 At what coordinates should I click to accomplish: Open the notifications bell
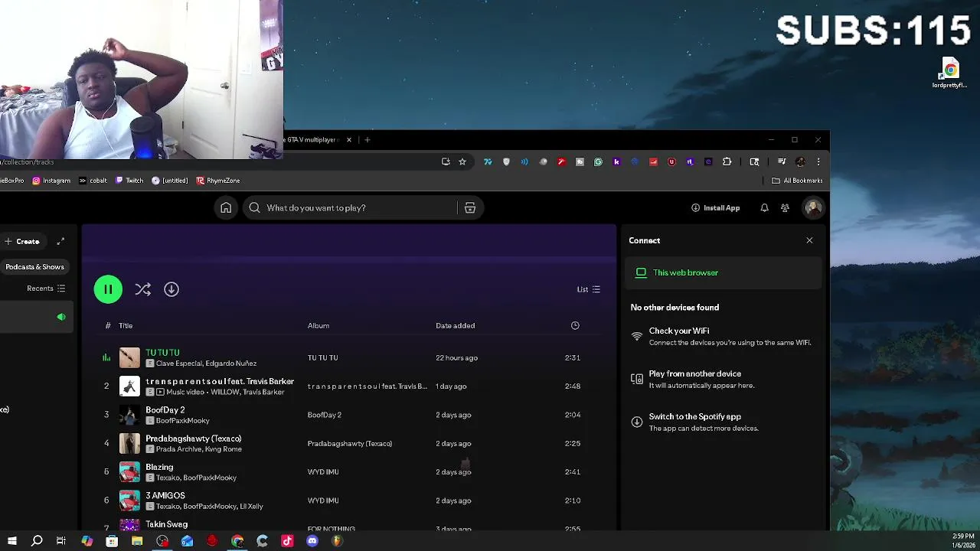pyautogui.click(x=764, y=208)
